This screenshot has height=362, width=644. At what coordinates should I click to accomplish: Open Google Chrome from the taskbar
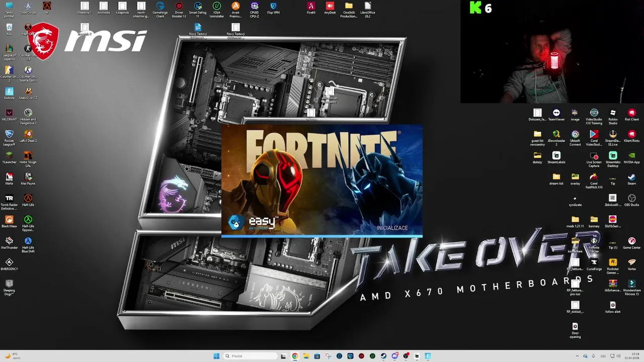(295, 356)
